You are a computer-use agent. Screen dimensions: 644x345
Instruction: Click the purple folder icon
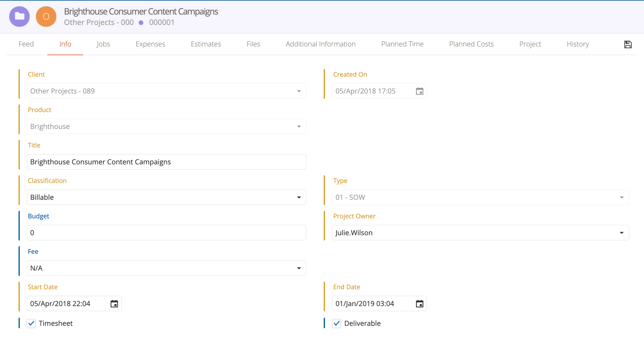[x=19, y=17]
